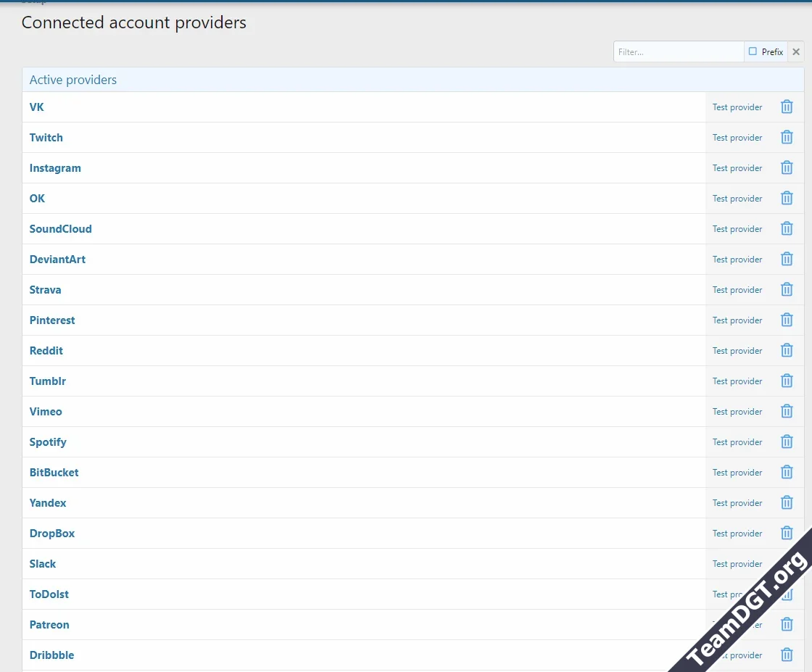The width and height of the screenshot is (812, 672).
Task: Test the BitBucket provider
Action: [x=737, y=472]
